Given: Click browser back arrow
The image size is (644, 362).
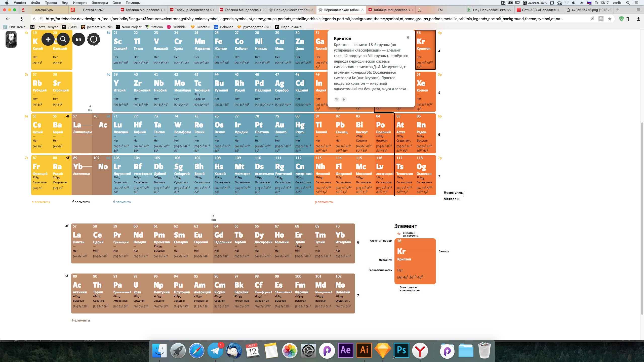Looking at the screenshot, I should tap(8, 19).
